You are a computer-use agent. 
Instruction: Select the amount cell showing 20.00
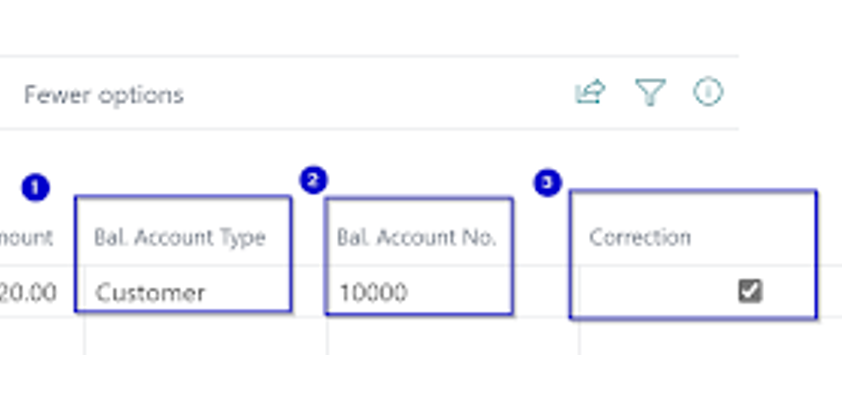pyautogui.click(x=30, y=293)
